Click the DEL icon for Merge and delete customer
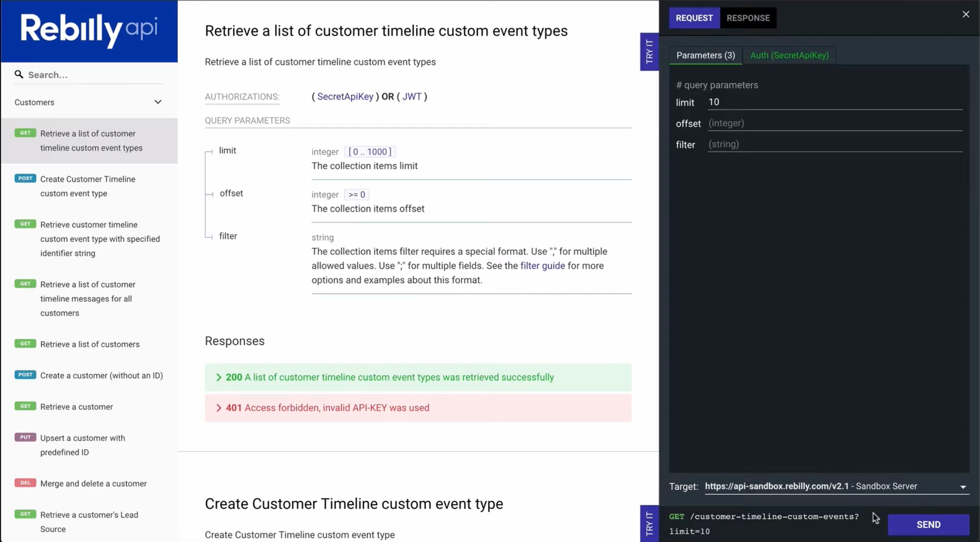The width and height of the screenshot is (980, 542). coord(25,483)
